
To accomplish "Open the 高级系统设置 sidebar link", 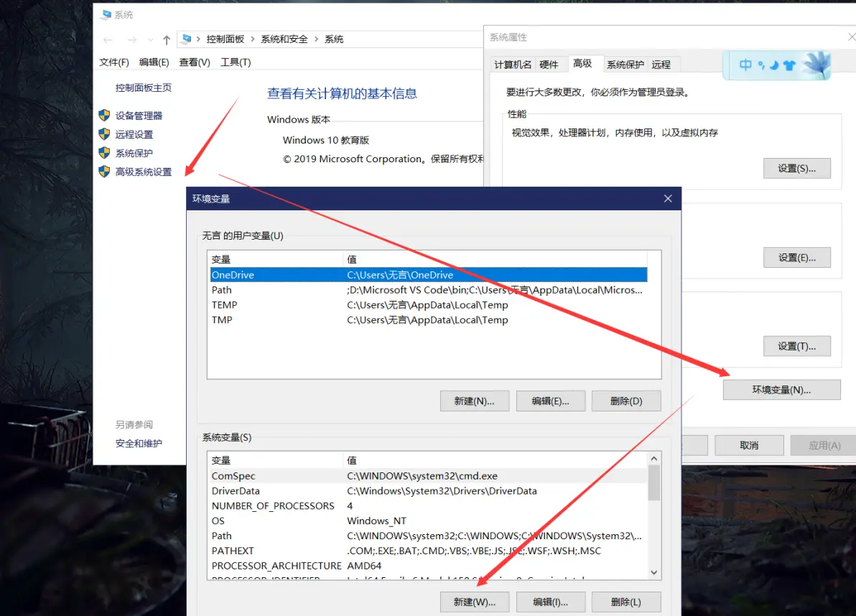I will pos(144,172).
